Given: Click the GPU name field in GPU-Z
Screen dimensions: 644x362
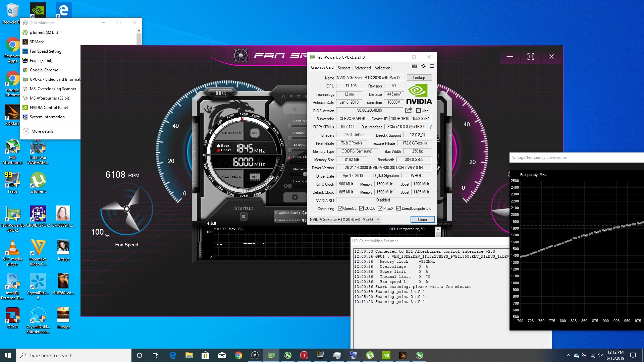Looking at the screenshot, I should coord(370,78).
